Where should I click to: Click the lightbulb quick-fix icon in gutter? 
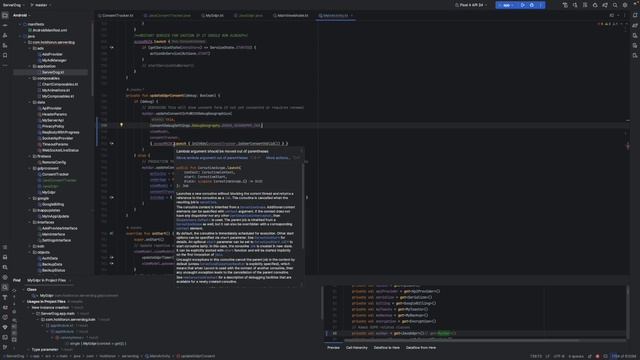point(121,125)
